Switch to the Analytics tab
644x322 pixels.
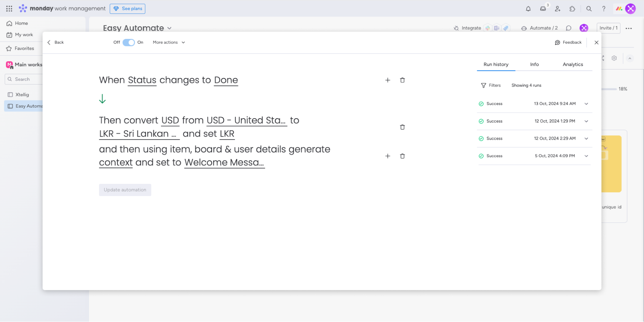click(x=572, y=64)
